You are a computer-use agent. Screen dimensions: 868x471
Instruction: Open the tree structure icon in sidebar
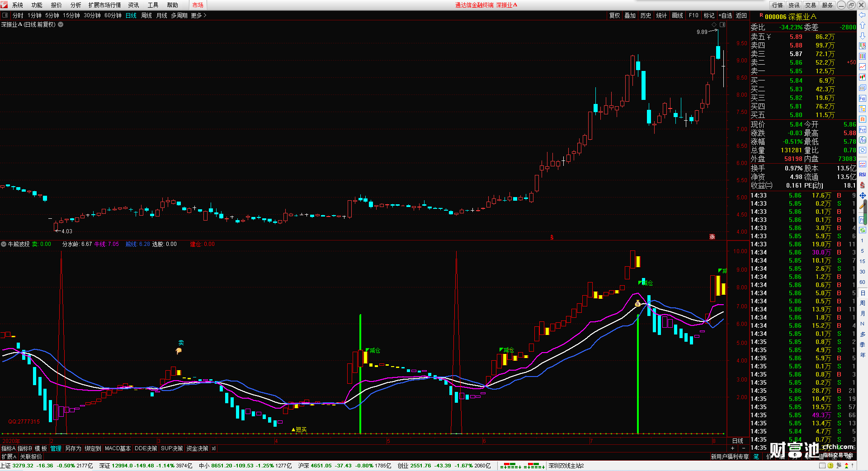(862, 108)
